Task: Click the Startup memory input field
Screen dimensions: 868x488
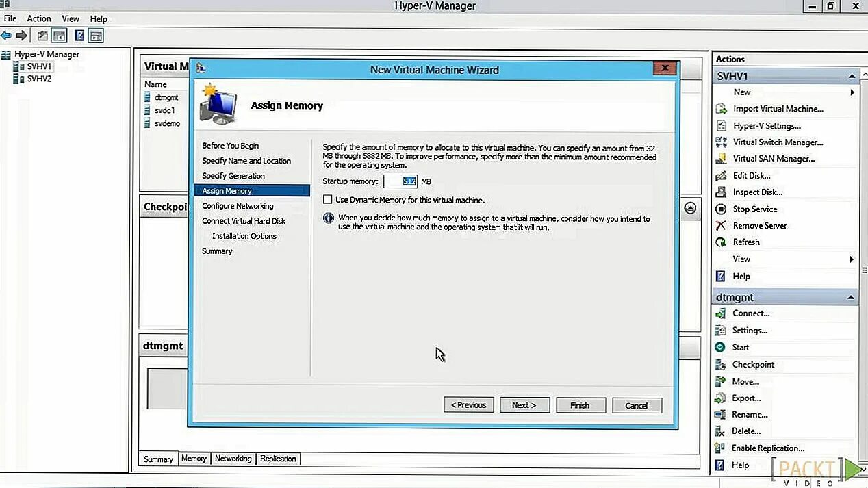Action: pyautogui.click(x=400, y=181)
